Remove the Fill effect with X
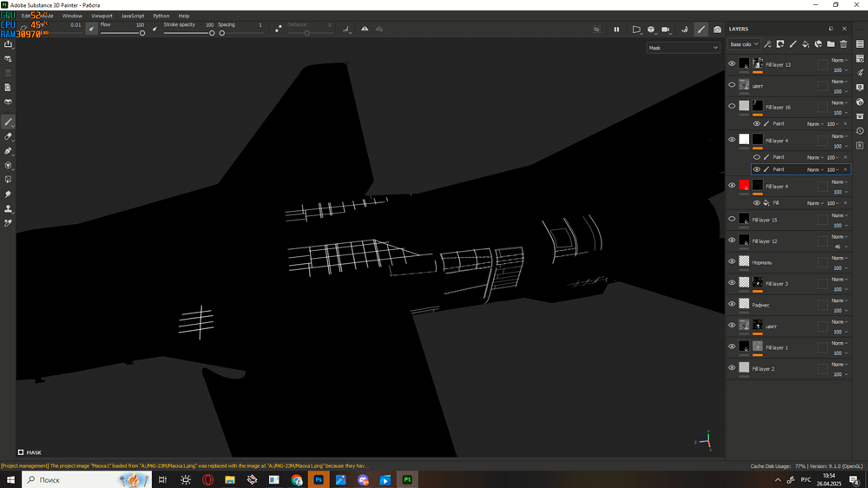868x488 pixels. [845, 203]
